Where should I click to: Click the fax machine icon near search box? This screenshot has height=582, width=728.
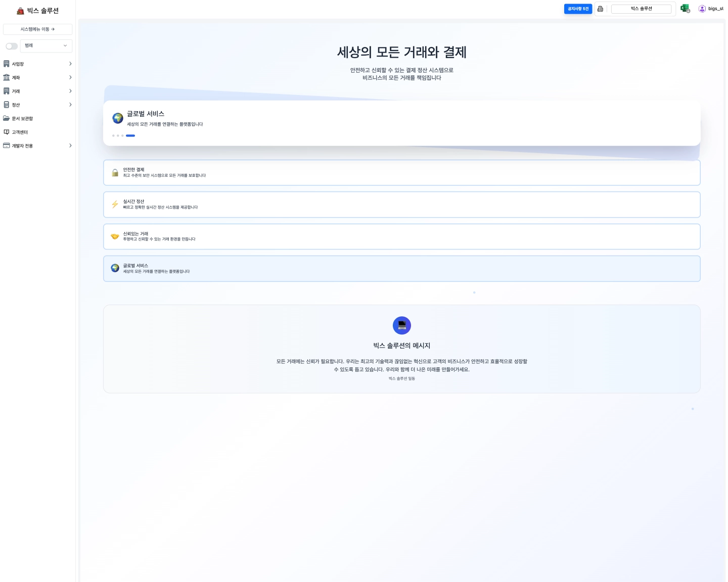(x=600, y=9)
